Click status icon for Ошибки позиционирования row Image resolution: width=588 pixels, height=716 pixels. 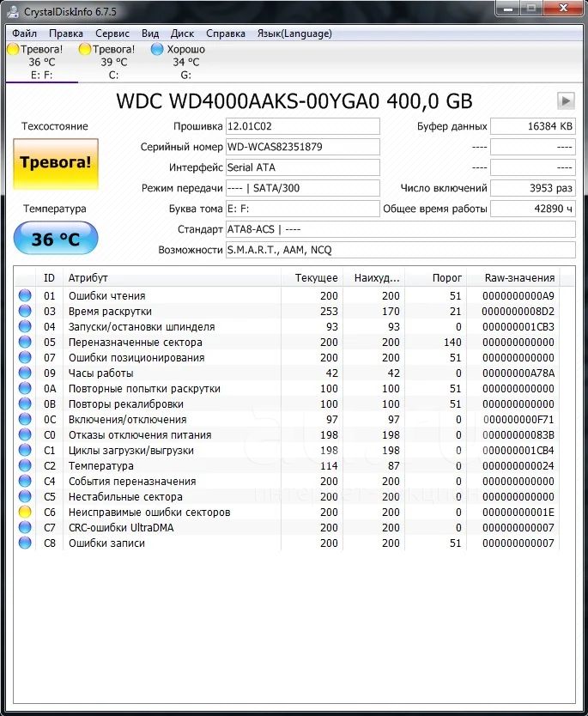point(25,357)
